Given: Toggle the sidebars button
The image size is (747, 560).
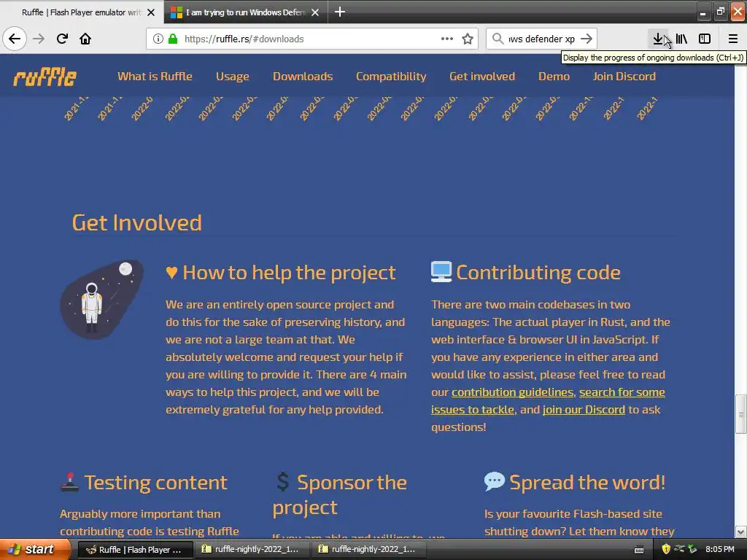Looking at the screenshot, I should tap(705, 39).
